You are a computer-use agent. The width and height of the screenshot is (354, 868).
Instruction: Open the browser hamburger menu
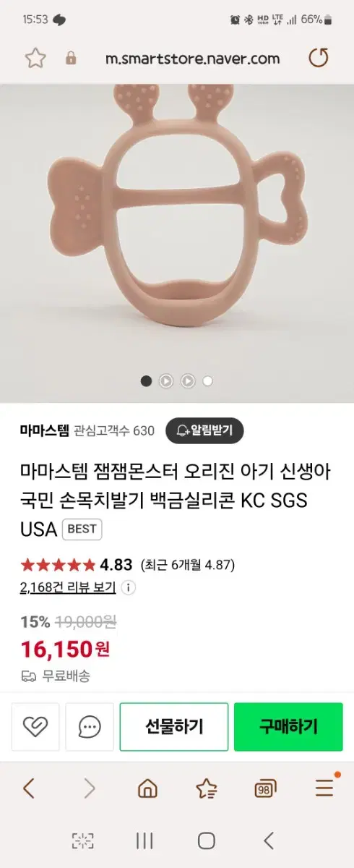pos(325,787)
